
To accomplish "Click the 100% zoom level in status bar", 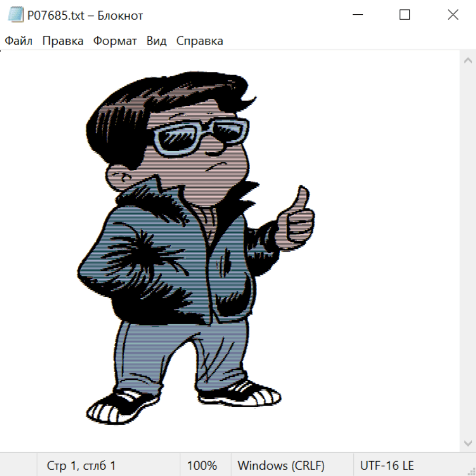I will pyautogui.click(x=202, y=466).
